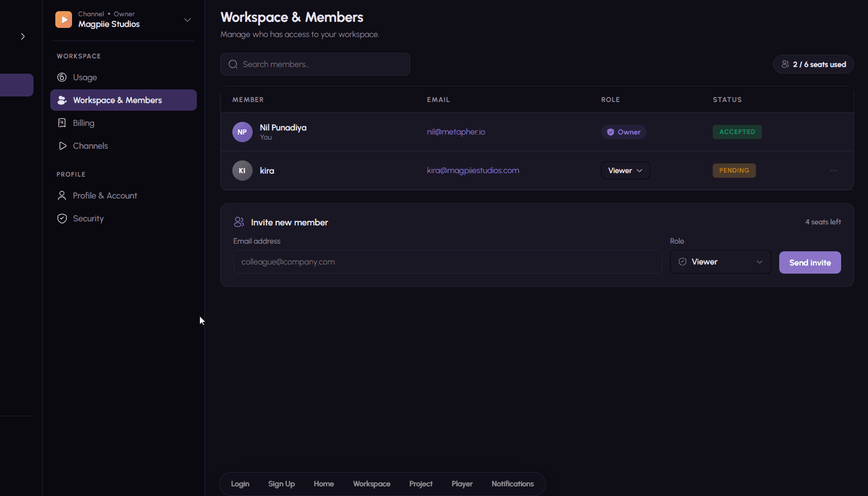868x496 pixels.
Task: Click the ROLE column header
Action: [610, 100]
